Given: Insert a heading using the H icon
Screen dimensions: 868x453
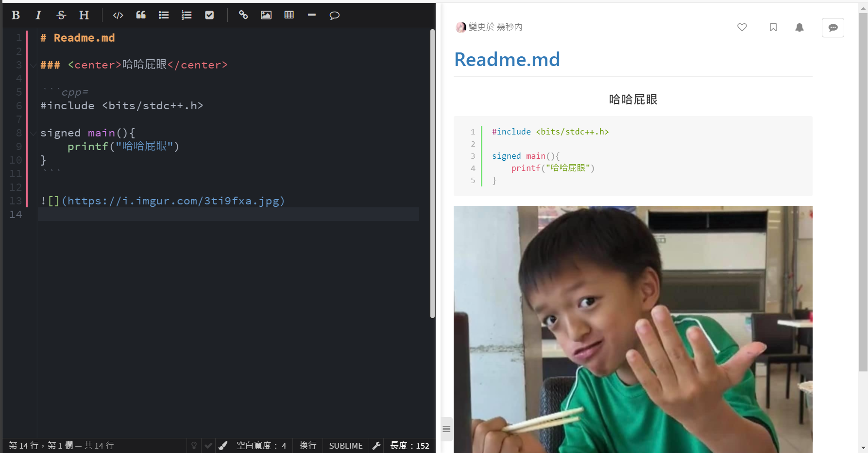Looking at the screenshot, I should click(84, 15).
